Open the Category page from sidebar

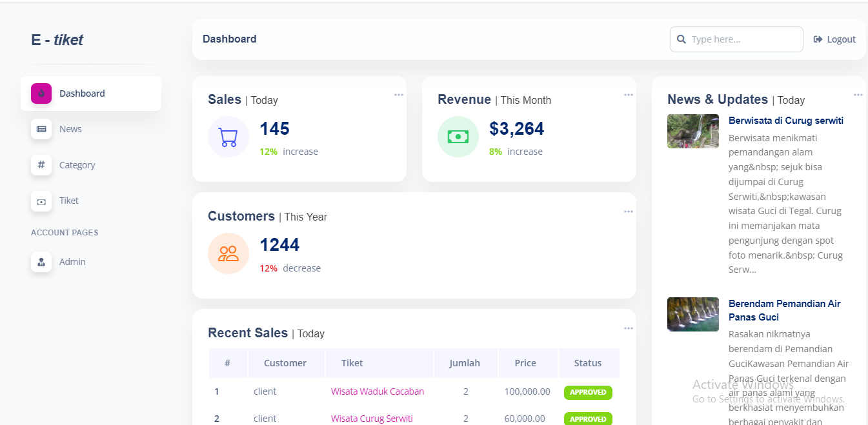pyautogui.click(x=77, y=165)
